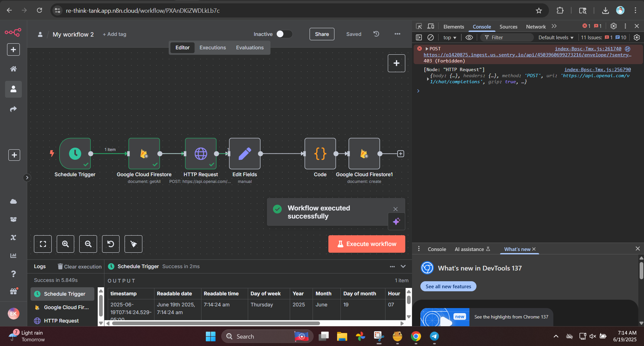The width and height of the screenshot is (644, 346).
Task: Click See all new features button
Action: point(448,286)
